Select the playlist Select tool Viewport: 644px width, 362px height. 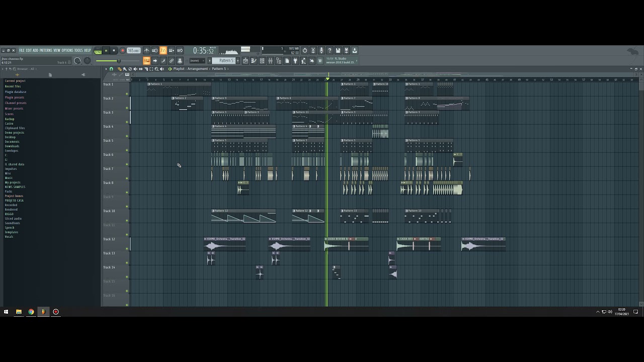[151, 69]
